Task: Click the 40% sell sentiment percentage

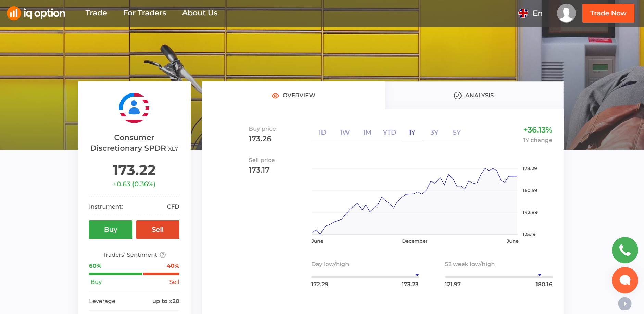Action: [x=173, y=266]
